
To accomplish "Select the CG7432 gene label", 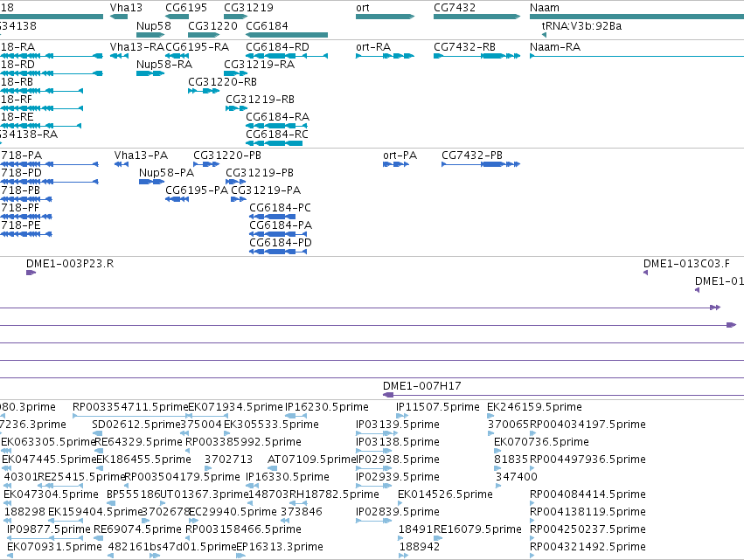I will (454, 8).
